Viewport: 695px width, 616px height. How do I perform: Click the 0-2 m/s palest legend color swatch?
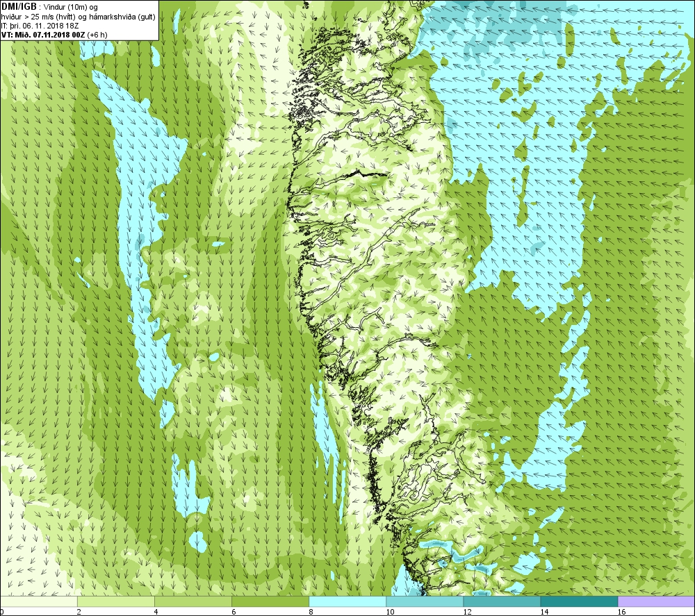click(39, 601)
